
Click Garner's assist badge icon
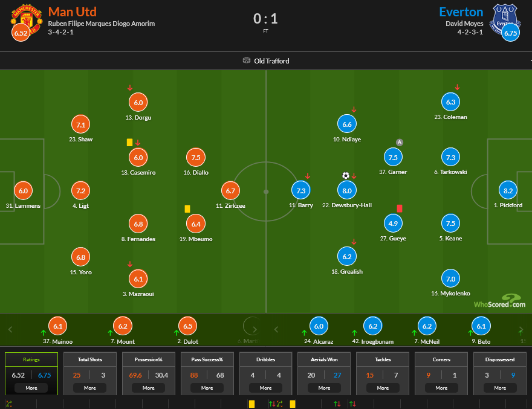coord(399,142)
